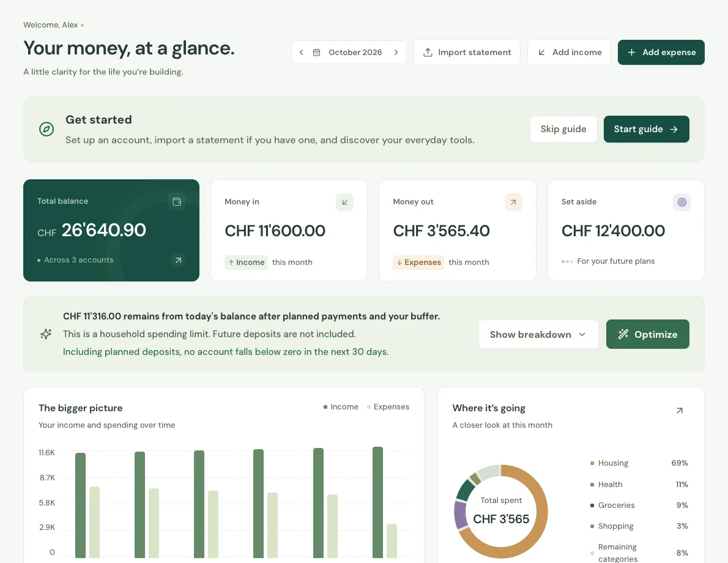Click the Total balance CHF 26'640.90 amount
The height and width of the screenshot is (563, 728).
click(x=92, y=231)
